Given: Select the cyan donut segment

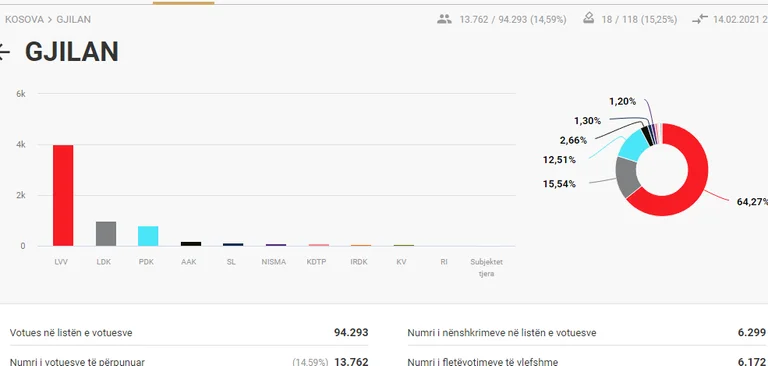Looking at the screenshot, I should [633, 146].
